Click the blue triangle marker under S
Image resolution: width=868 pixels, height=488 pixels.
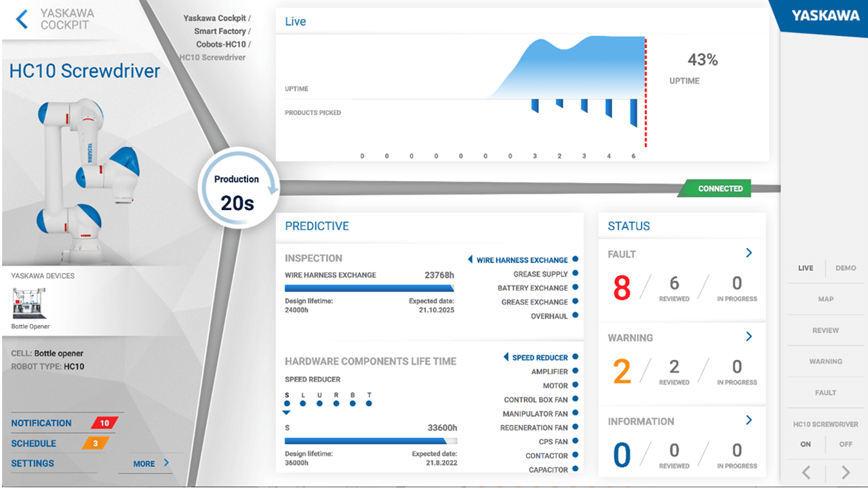coord(286,412)
